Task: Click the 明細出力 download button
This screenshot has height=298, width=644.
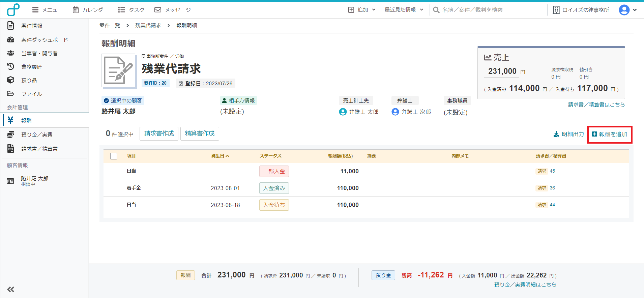Action: (x=568, y=134)
